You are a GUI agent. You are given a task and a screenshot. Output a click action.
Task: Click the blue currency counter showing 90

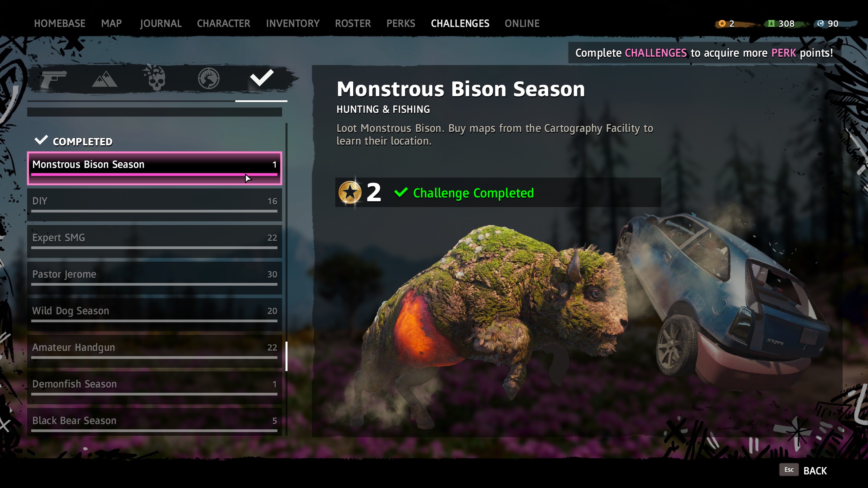[828, 23]
